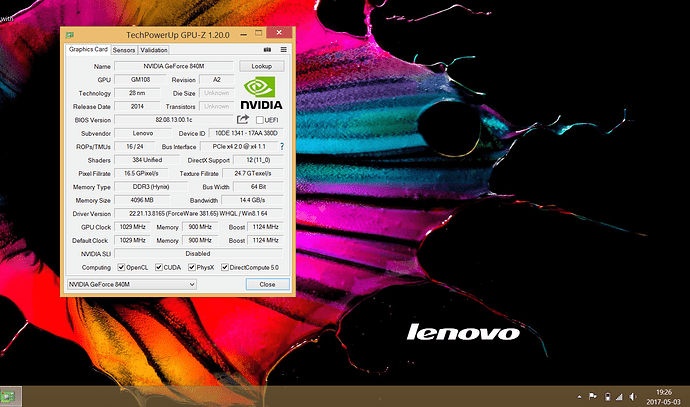Click the BIOS Version field 82.08.13.00.1c

pyautogui.click(x=174, y=120)
